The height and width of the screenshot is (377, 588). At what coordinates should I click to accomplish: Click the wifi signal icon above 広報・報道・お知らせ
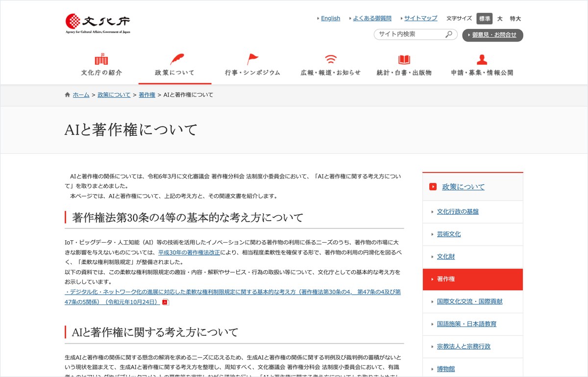[x=331, y=59]
